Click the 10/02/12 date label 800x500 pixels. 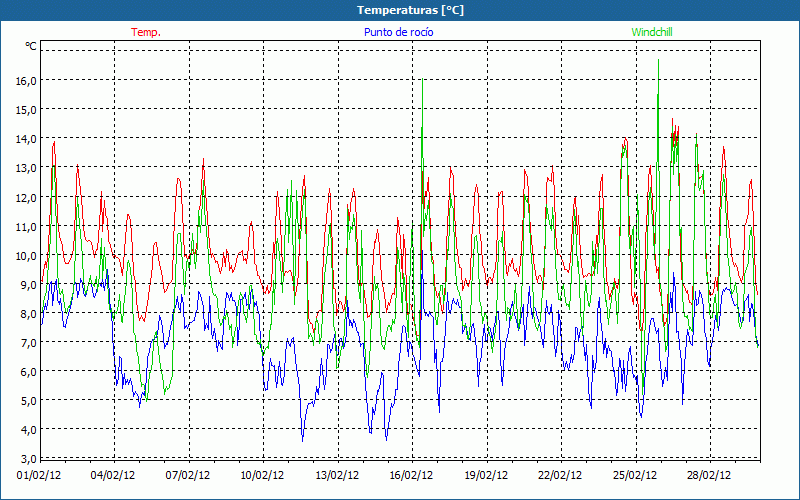click(262, 476)
